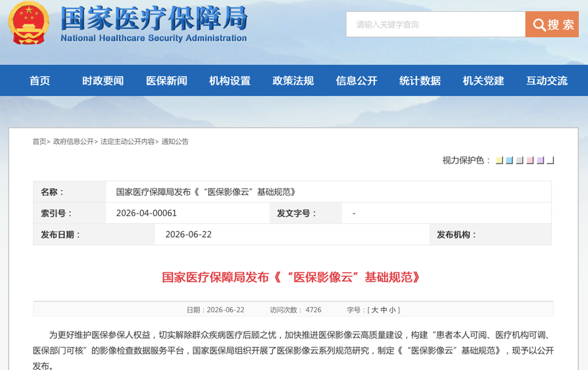Click the 发文字号 label cell
588x370 pixels.
[x=305, y=213]
